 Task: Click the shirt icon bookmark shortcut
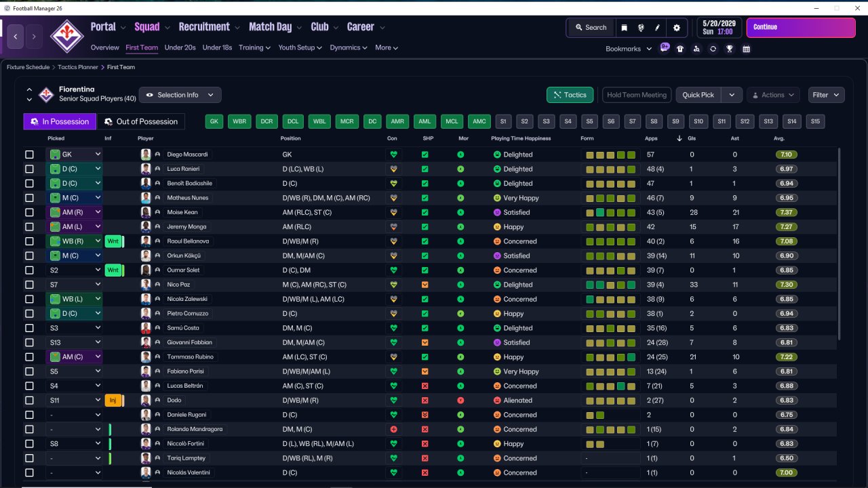coord(680,49)
